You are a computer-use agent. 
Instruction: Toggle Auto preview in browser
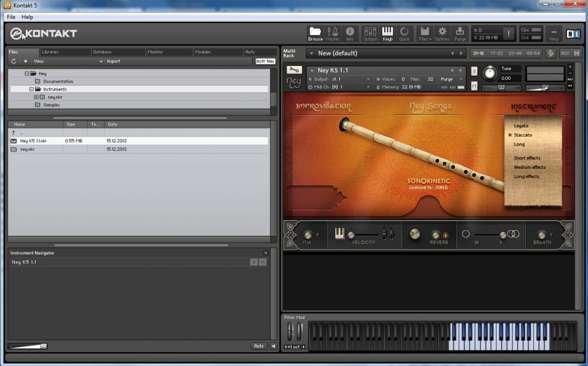(259, 346)
